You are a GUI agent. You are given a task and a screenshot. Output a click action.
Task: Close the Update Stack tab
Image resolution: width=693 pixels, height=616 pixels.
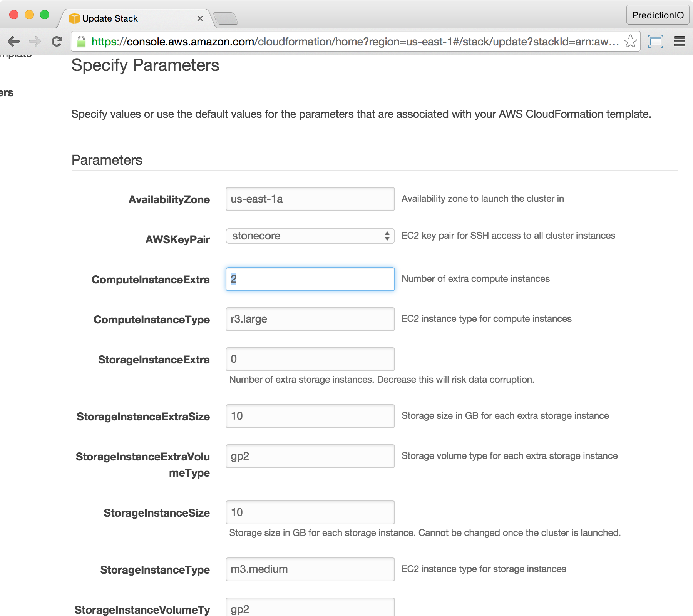(200, 18)
